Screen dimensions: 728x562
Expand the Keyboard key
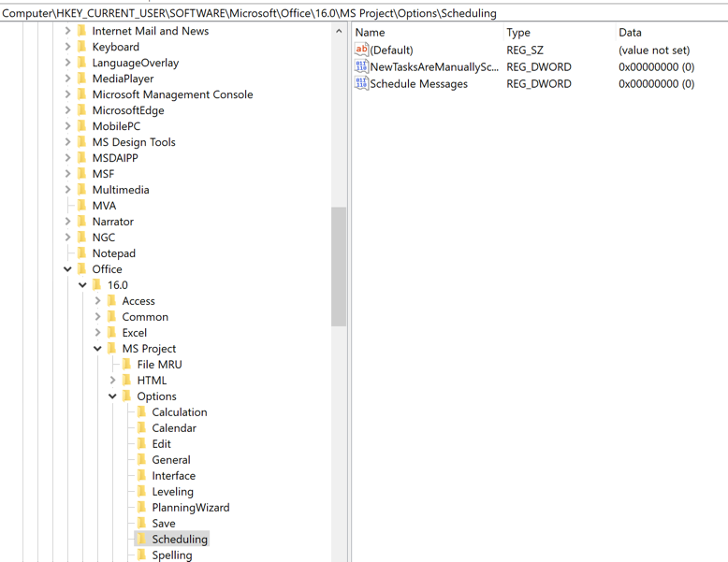point(67,47)
